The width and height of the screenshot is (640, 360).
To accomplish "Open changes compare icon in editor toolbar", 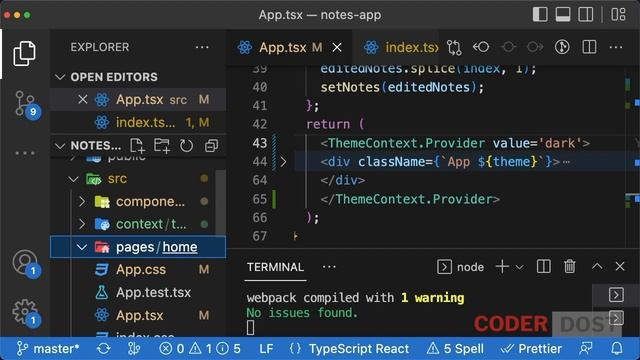I will tap(454, 47).
